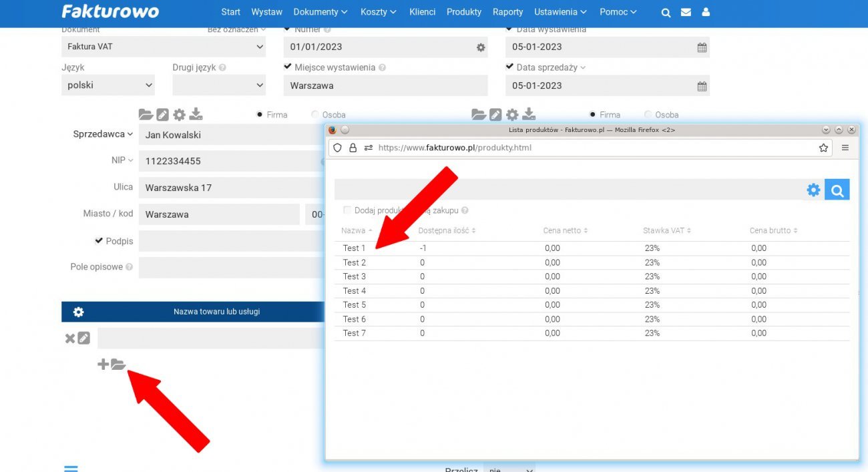Edit seller data with pencil icon above Sprzedawca
868x472 pixels.
pyautogui.click(x=162, y=114)
